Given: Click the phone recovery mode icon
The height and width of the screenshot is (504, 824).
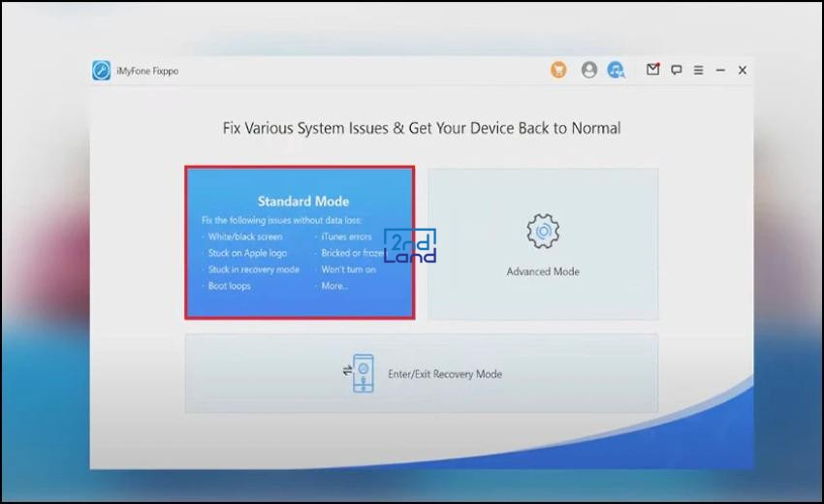Looking at the screenshot, I should (x=360, y=373).
